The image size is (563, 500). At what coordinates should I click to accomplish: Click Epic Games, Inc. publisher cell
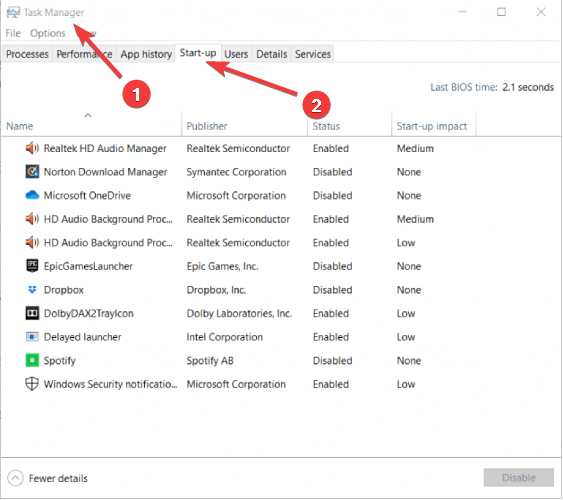(x=222, y=266)
